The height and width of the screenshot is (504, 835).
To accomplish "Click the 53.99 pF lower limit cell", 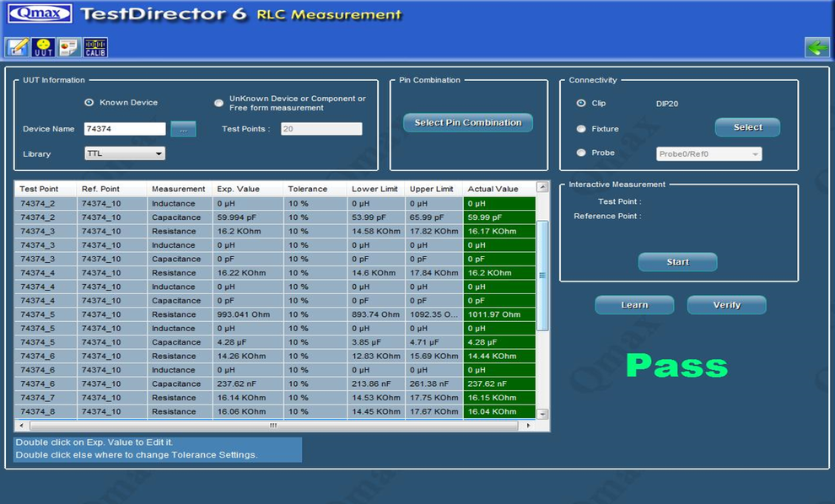I will click(x=376, y=217).
